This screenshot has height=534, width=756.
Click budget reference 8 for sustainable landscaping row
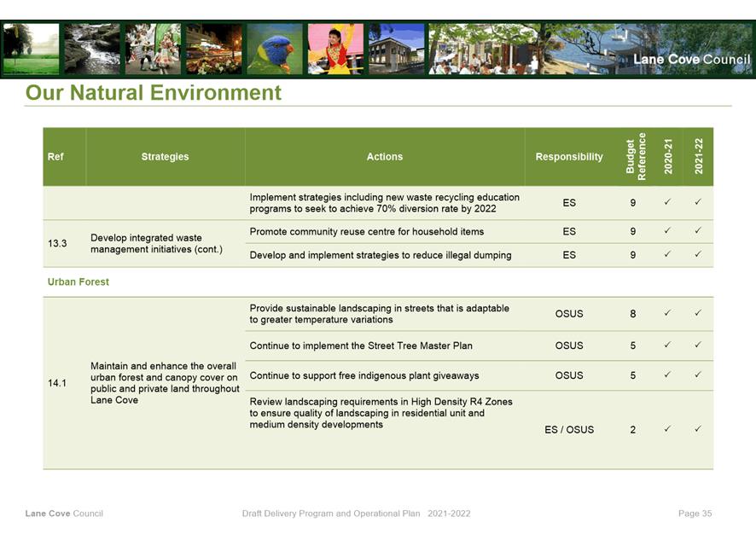tap(633, 314)
